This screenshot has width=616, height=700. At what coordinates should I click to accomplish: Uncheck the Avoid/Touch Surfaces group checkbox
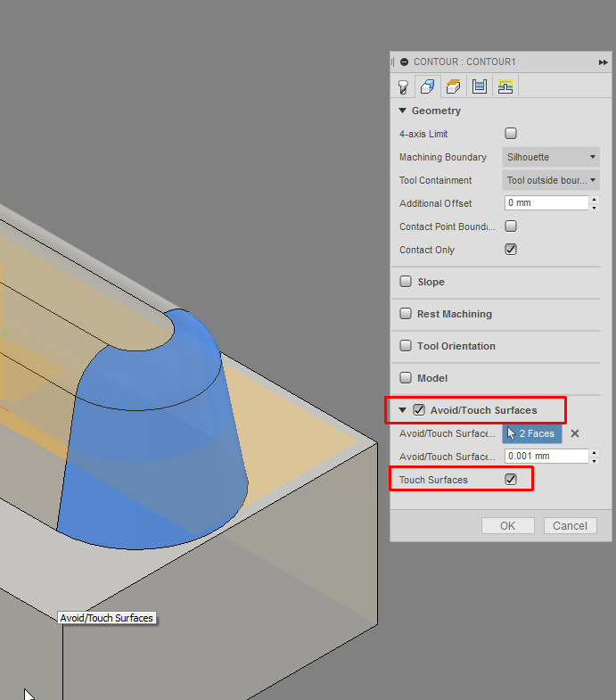[419, 410]
